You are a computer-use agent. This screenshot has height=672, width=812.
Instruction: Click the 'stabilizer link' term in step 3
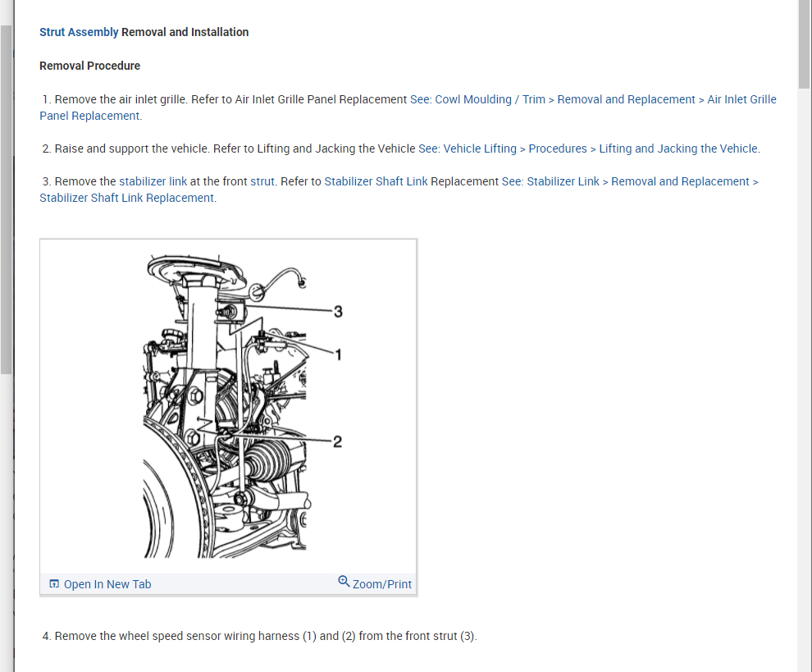(x=153, y=181)
